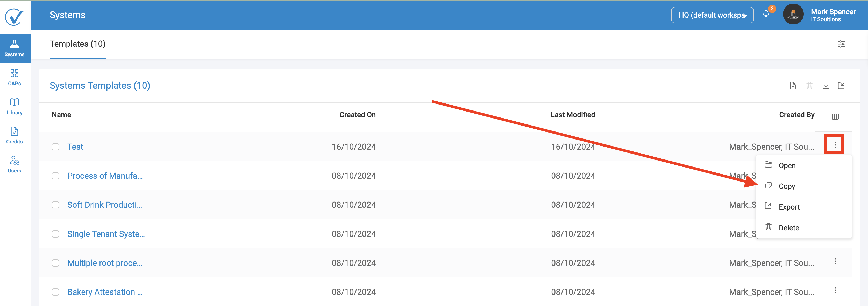Choose Export from the context menu
Viewport: 868px width, 306px height.
pyautogui.click(x=804, y=207)
